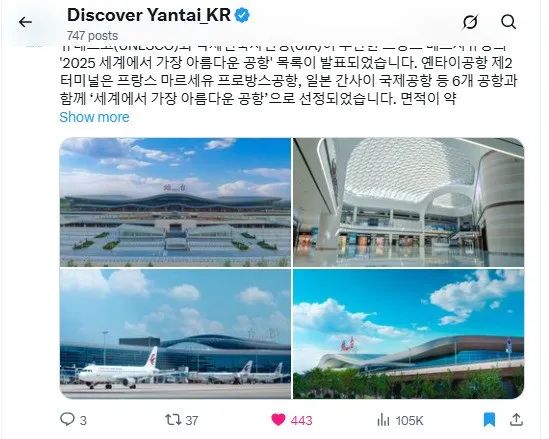The width and height of the screenshot is (549, 439).
Task: Click the 37 reposts count
Action: point(192,420)
